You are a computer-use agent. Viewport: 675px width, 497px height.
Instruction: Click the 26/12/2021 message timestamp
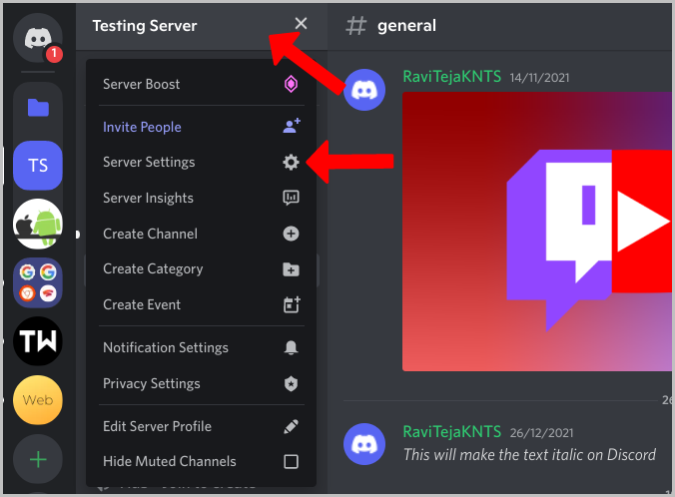coord(542,433)
